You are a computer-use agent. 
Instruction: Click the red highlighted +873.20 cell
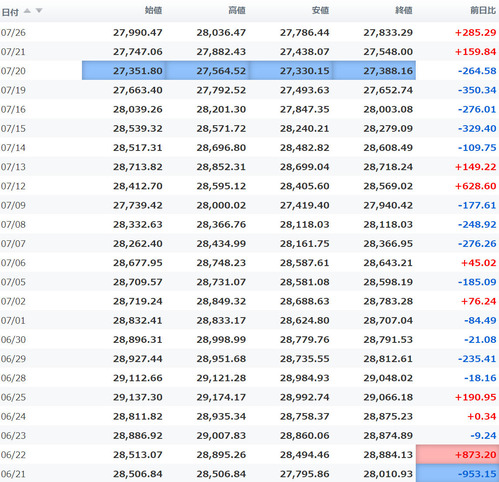457,454
